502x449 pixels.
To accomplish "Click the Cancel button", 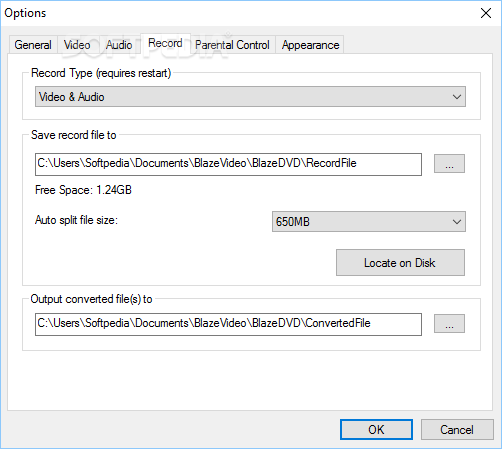I will pos(457,429).
